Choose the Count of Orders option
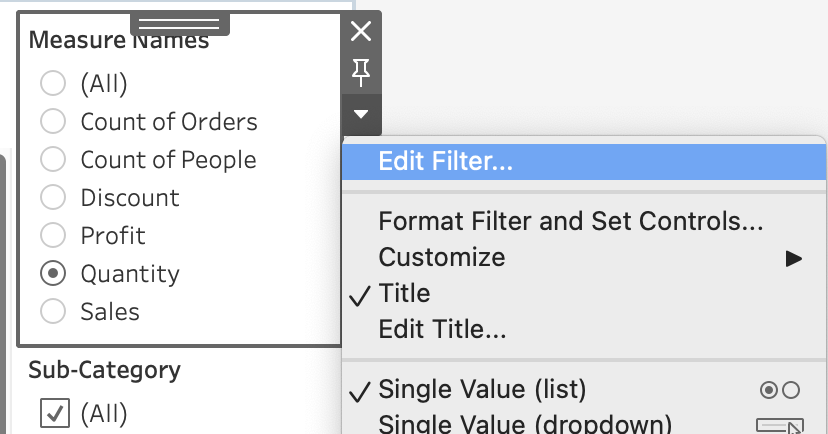The width and height of the screenshot is (828, 434). click(53, 122)
